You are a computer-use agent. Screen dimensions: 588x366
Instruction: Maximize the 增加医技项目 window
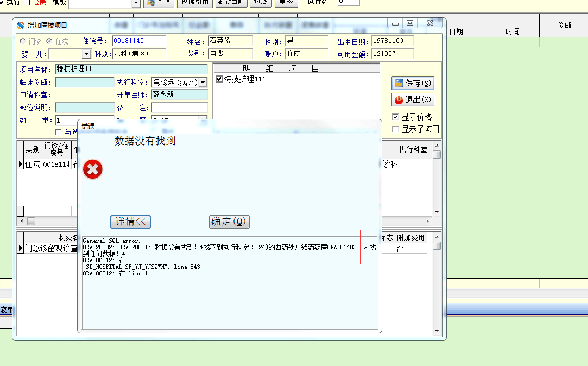410,23
